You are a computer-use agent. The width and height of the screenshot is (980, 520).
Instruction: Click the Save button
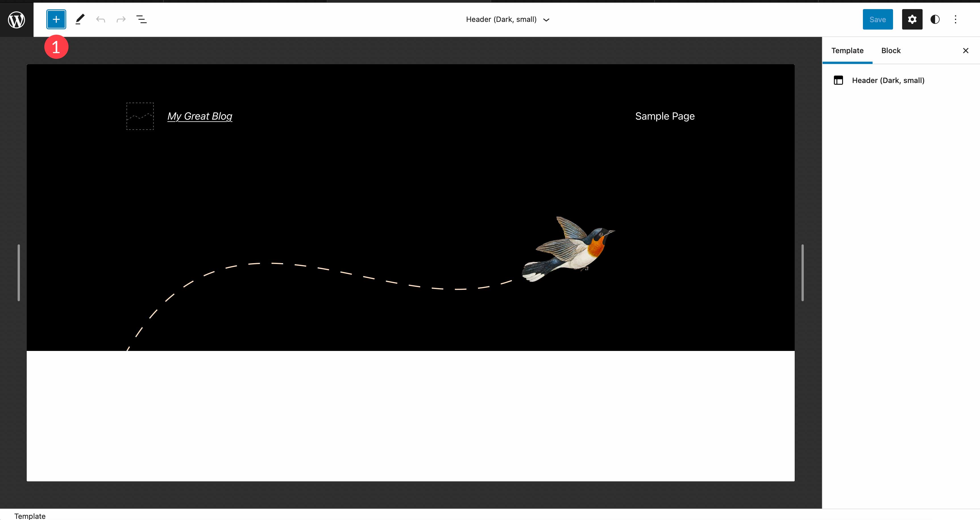point(878,19)
